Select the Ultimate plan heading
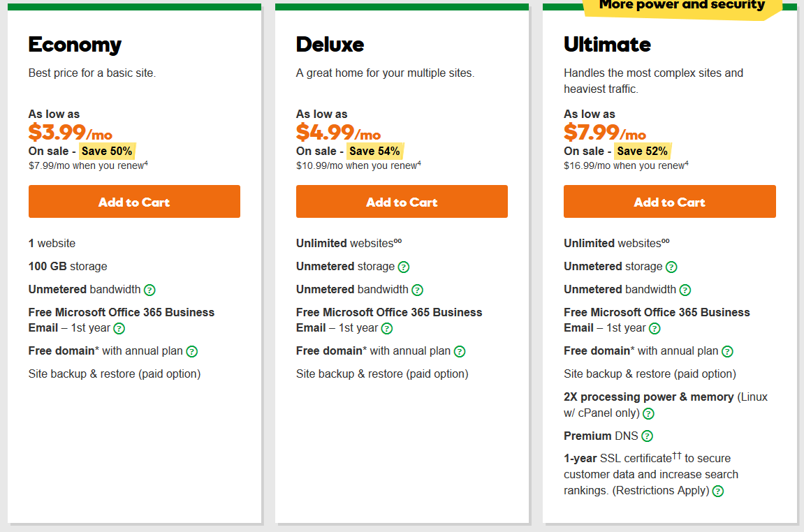804x532 pixels. pos(607,45)
